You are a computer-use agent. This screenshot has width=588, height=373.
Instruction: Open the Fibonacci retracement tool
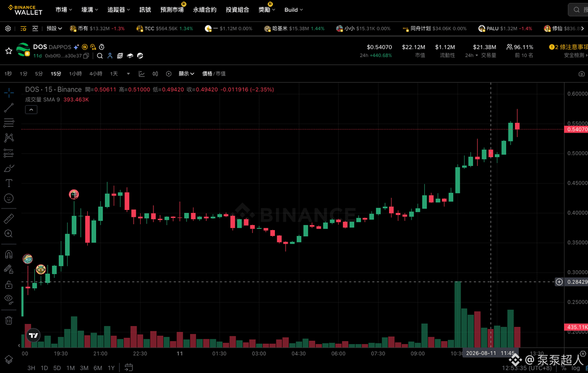(9, 123)
